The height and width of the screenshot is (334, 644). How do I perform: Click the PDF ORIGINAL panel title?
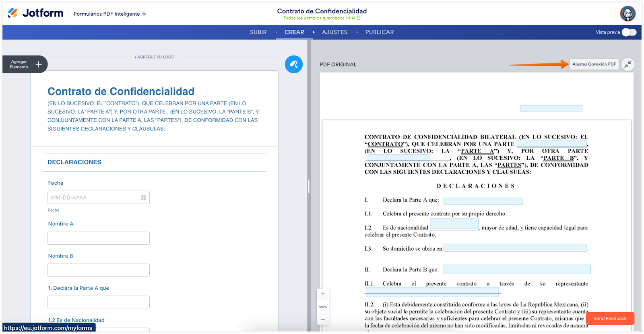click(338, 64)
